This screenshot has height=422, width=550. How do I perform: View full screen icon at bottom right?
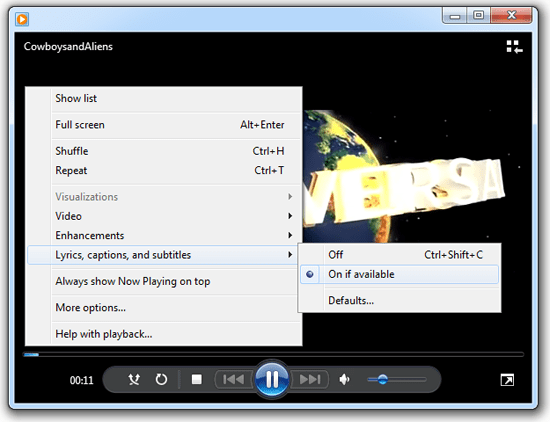tap(507, 380)
